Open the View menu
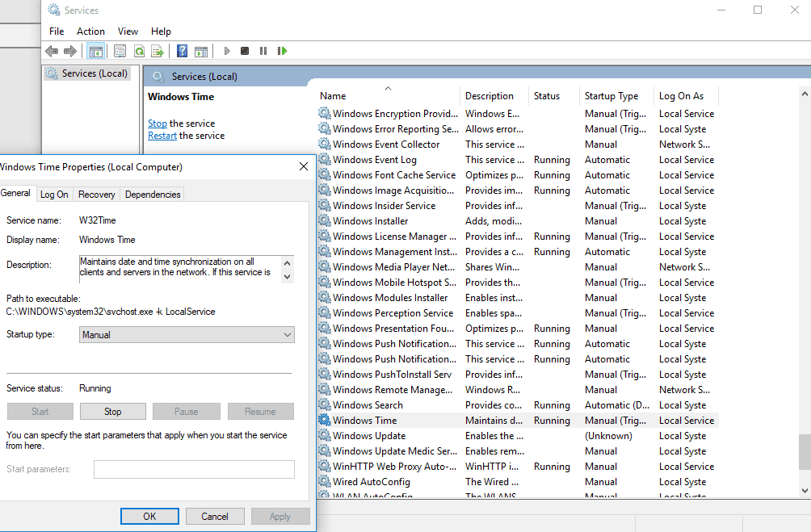 pos(128,31)
